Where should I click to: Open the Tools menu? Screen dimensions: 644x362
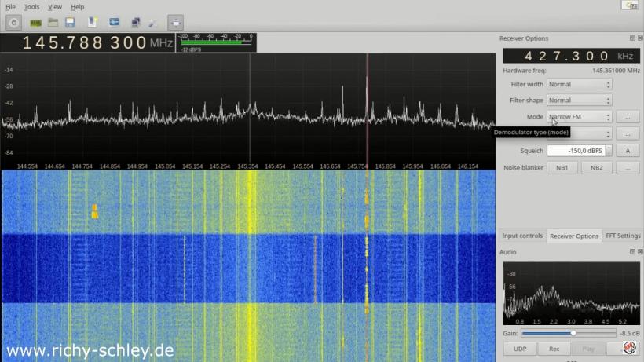click(x=31, y=7)
